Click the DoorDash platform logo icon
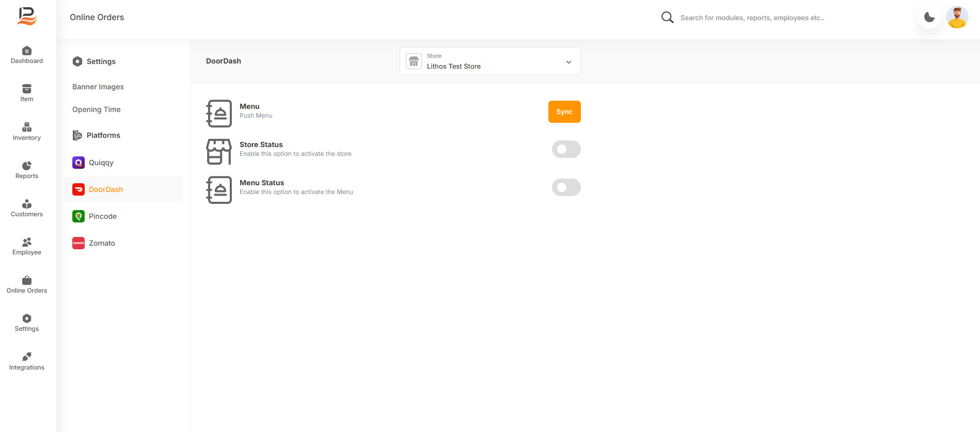The height and width of the screenshot is (432, 980). [x=78, y=189]
